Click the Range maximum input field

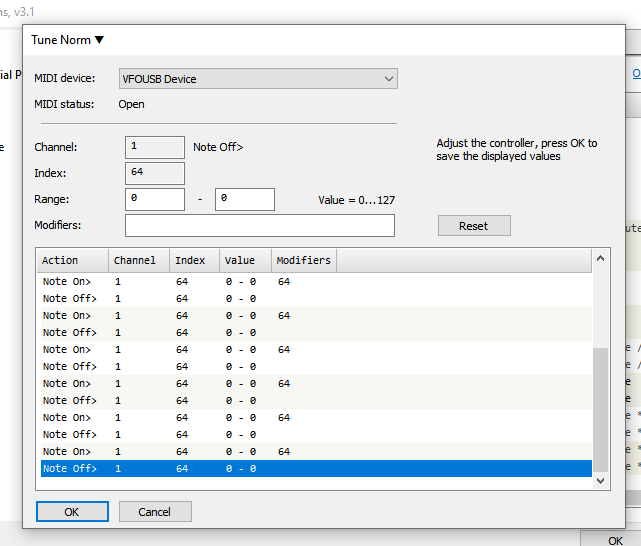point(244,199)
